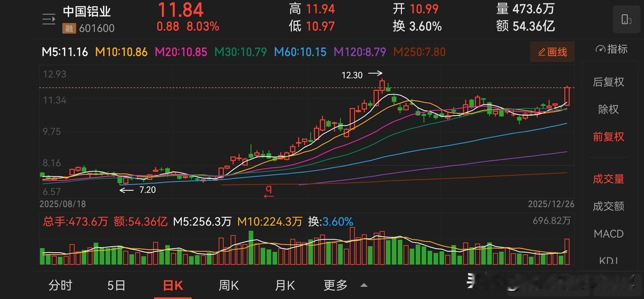Tap the 696.82万 volume axis value
Screen dimensions: 644x299
(x=551, y=221)
